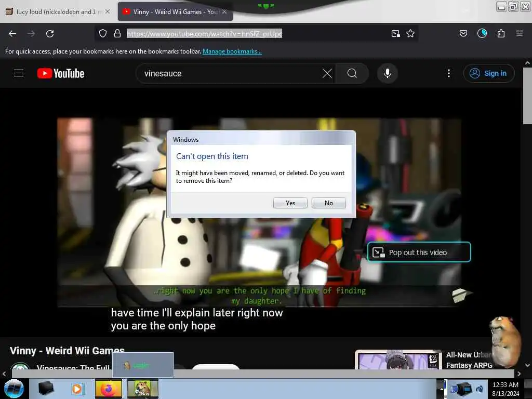This screenshot has width=532, height=399.
Task: Open the Firefox application menu
Action: 520,33
